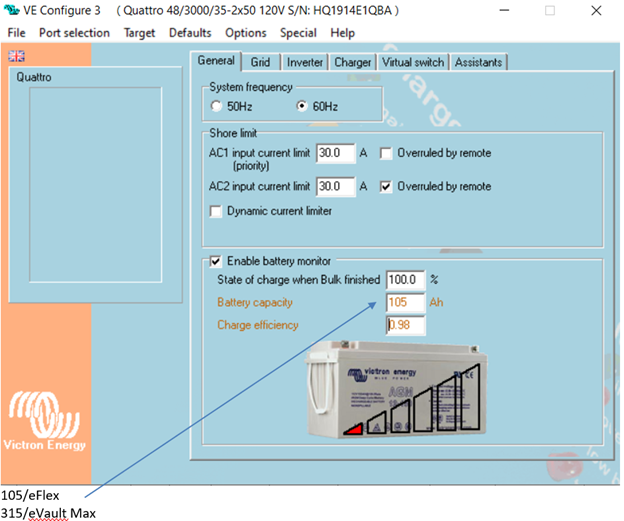624x521 pixels.
Task: Click the 'System frequency' group label
Action: pyautogui.click(x=251, y=87)
